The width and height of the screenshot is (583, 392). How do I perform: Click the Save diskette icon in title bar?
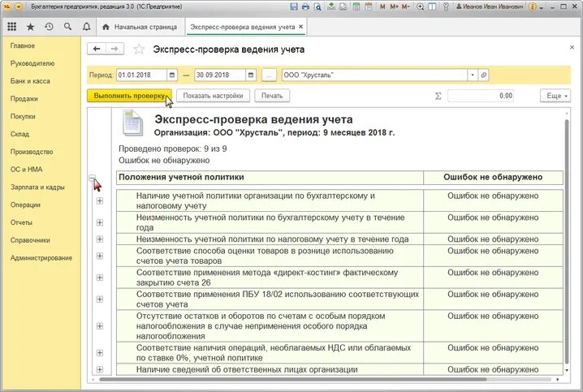294,6
